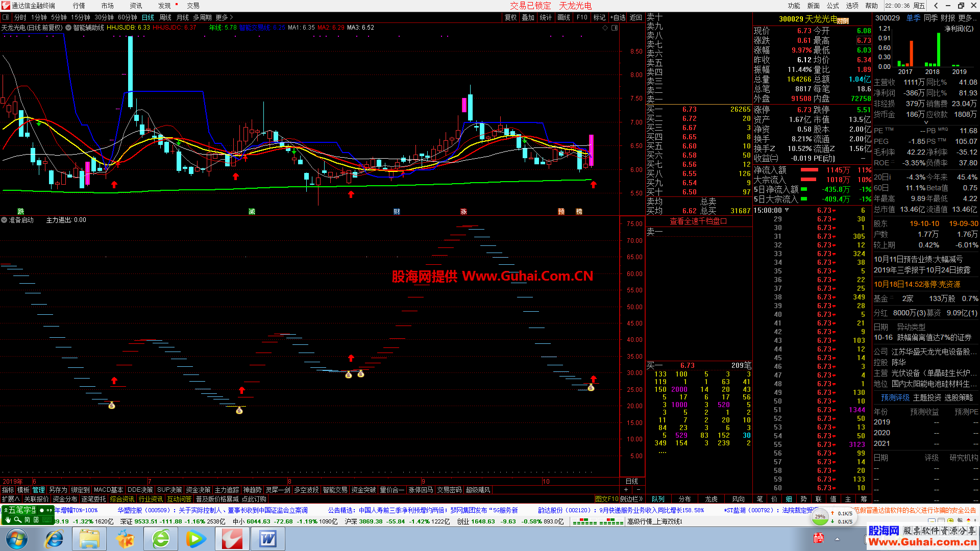Select the 月线 monthly period
Viewport: 980px width, 551px height.
pyautogui.click(x=182, y=17)
